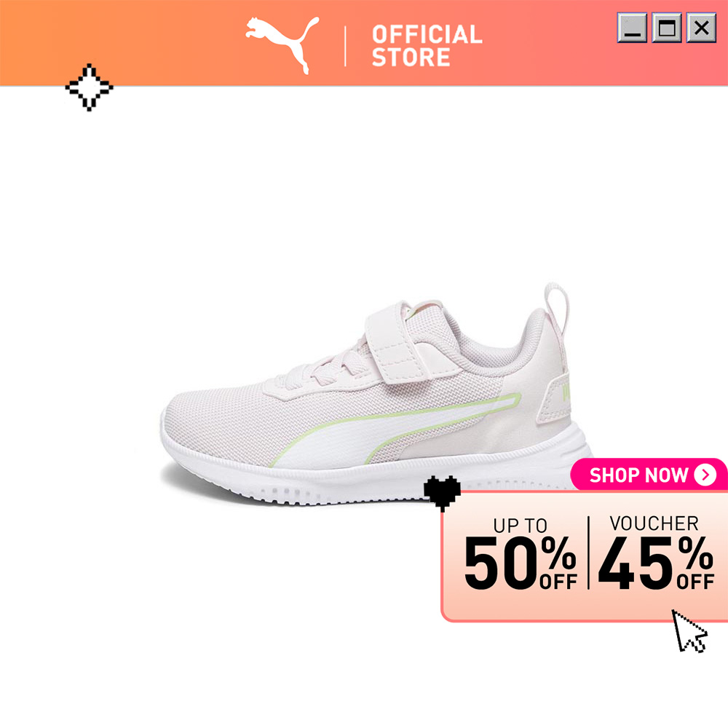Click the white Puma cat logo
This screenshot has width=728, height=728.
282,45
